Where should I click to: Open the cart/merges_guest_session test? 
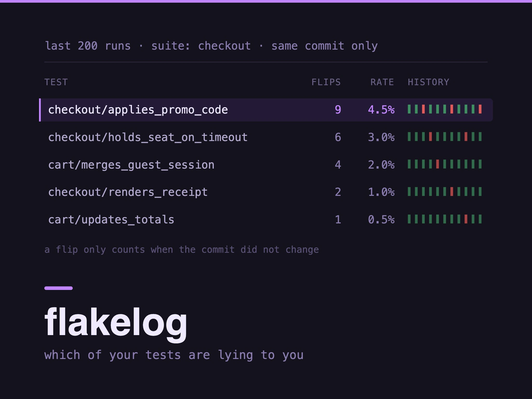click(x=131, y=165)
